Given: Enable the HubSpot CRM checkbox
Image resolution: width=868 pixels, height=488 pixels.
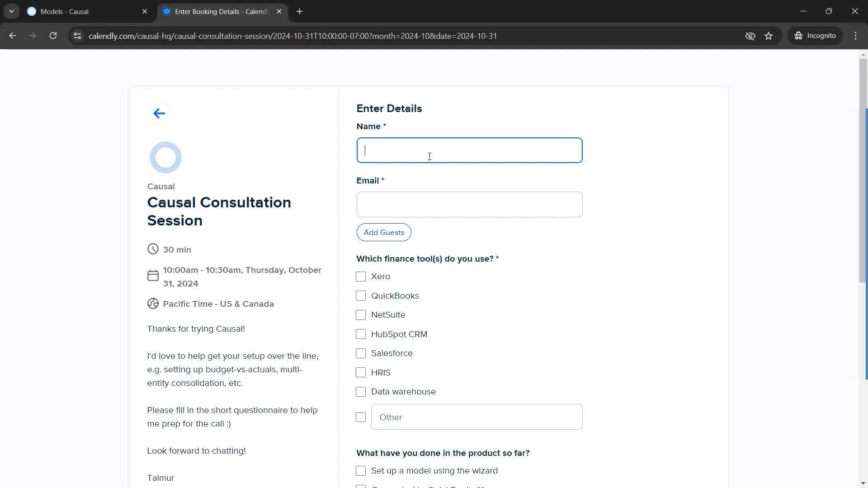Looking at the screenshot, I should click(x=361, y=333).
